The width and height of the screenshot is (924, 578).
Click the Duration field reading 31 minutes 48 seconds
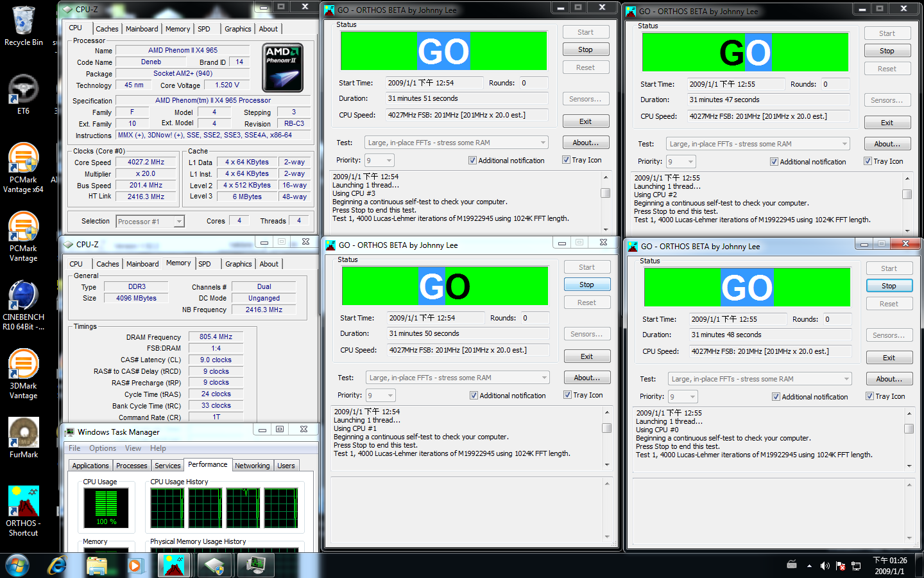click(x=770, y=335)
